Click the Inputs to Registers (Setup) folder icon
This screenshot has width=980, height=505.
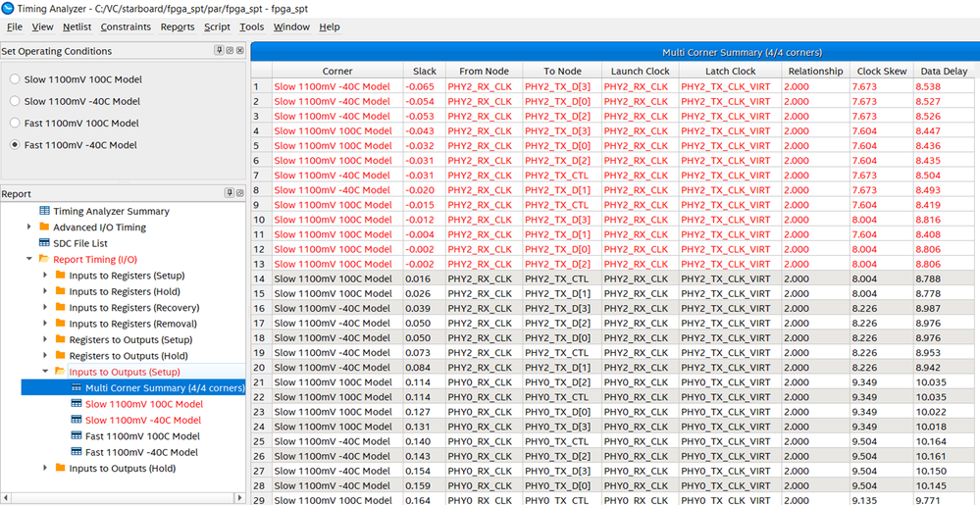tap(61, 275)
